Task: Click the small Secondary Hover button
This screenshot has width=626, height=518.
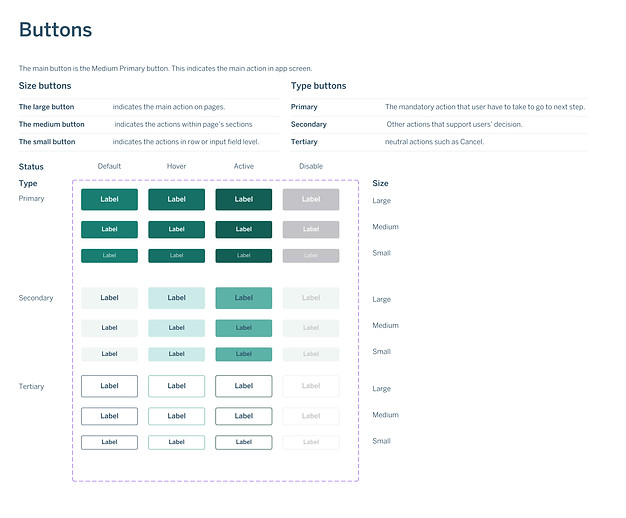Action: [176, 354]
